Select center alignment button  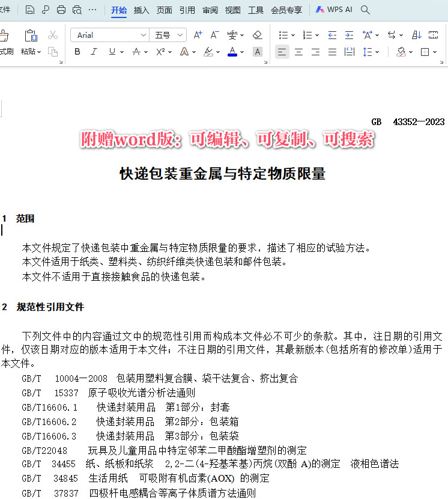299,52
